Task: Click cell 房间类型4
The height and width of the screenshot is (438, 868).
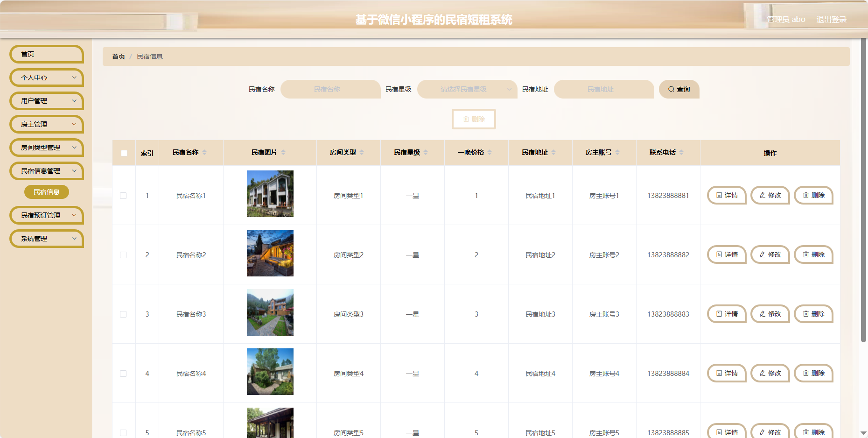Action: tap(349, 374)
